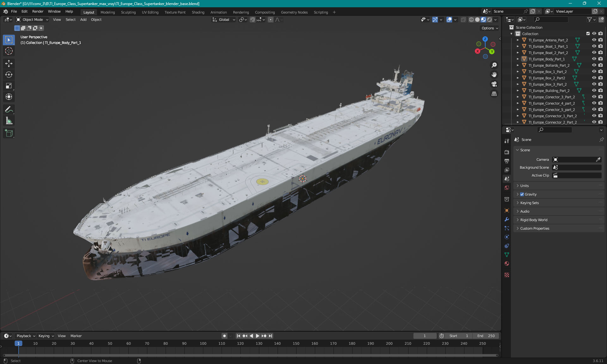607x364 pixels.
Task: Switch to the Geometry Nodes tab
Action: tap(294, 12)
